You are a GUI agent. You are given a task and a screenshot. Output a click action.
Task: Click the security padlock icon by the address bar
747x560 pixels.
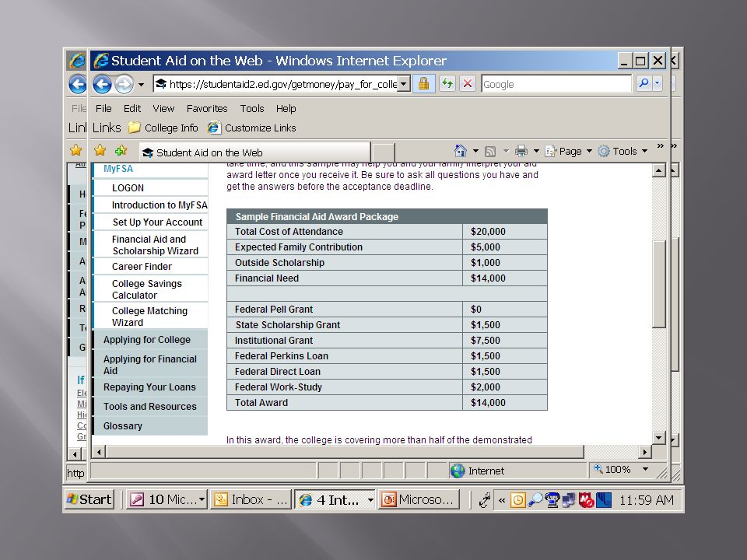423,84
